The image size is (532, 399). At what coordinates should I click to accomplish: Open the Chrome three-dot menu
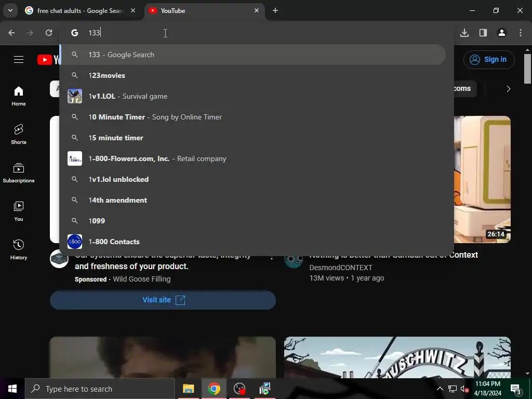point(521,33)
